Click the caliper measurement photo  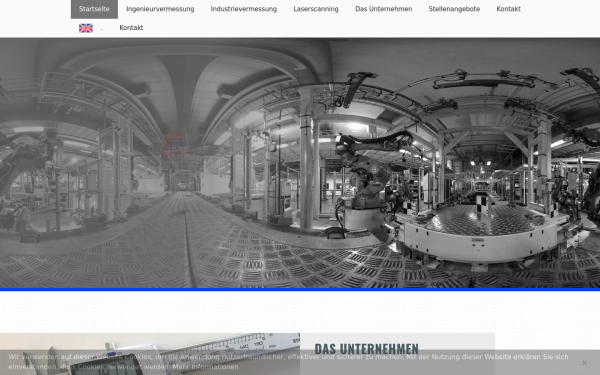point(150,354)
